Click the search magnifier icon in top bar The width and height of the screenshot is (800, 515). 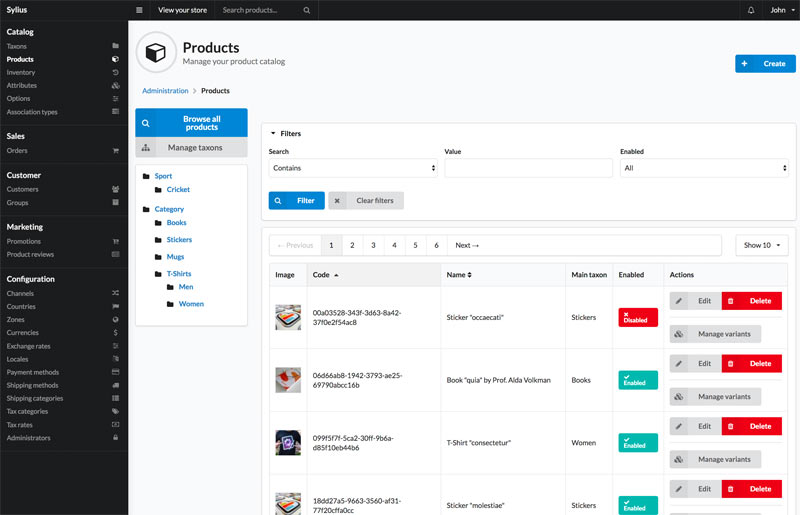click(x=306, y=10)
